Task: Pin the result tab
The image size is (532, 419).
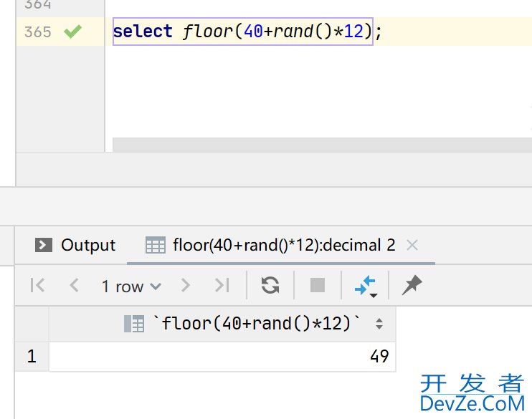Action: tap(412, 285)
